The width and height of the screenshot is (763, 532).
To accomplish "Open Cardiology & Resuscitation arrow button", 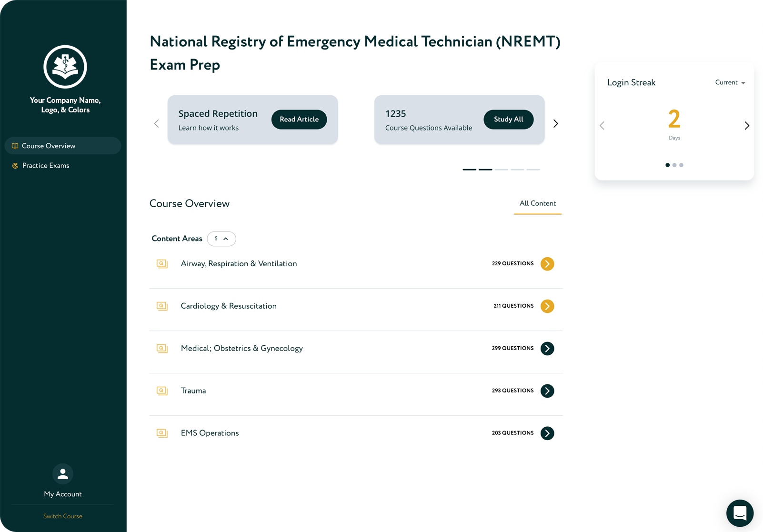I will (x=547, y=306).
